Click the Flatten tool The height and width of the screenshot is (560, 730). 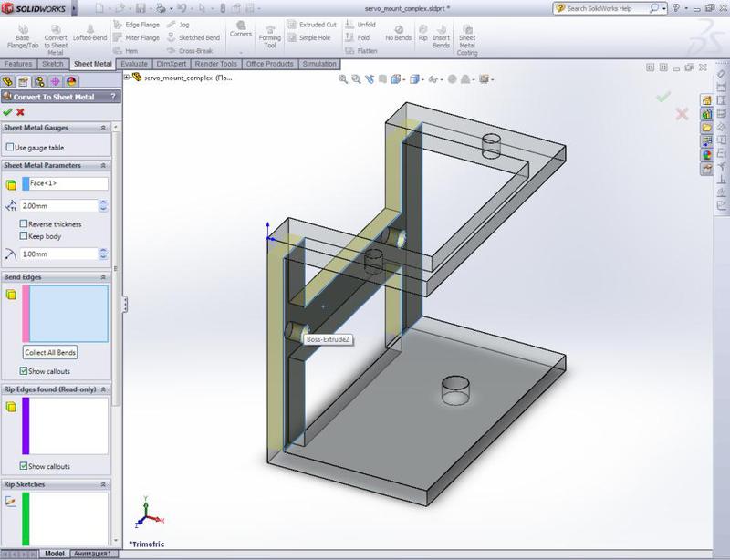361,51
